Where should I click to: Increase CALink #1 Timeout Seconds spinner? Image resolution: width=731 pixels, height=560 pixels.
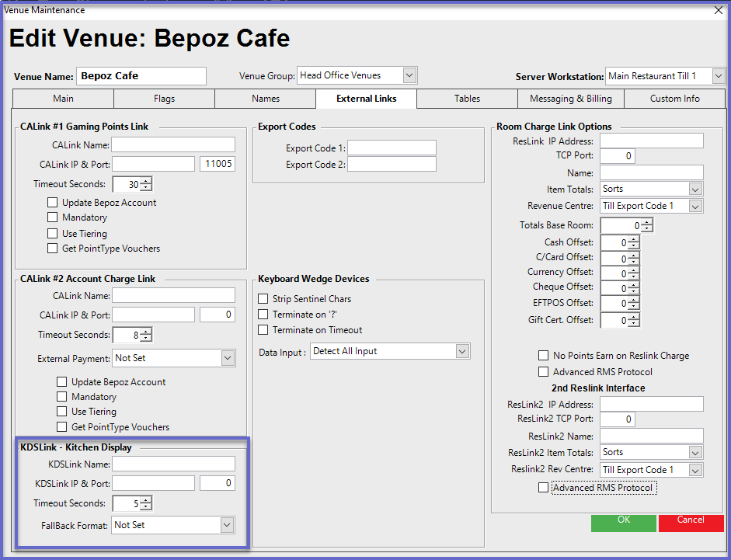[x=146, y=181]
